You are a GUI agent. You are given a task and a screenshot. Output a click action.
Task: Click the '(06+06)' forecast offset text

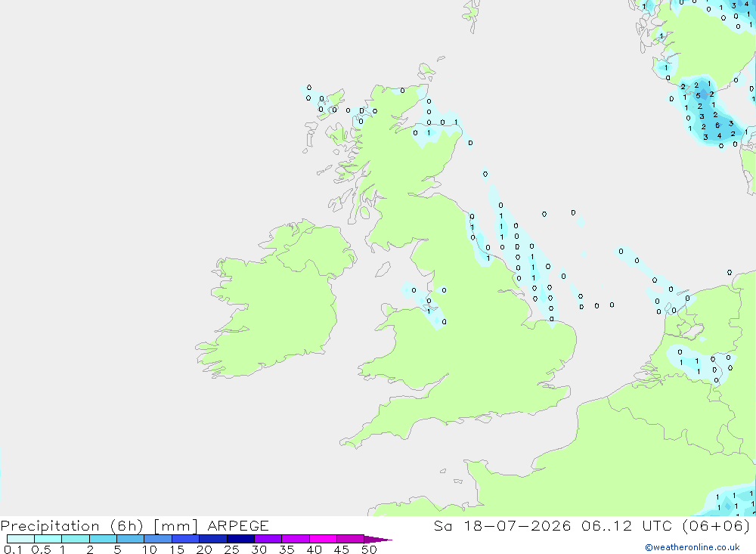tap(716, 525)
